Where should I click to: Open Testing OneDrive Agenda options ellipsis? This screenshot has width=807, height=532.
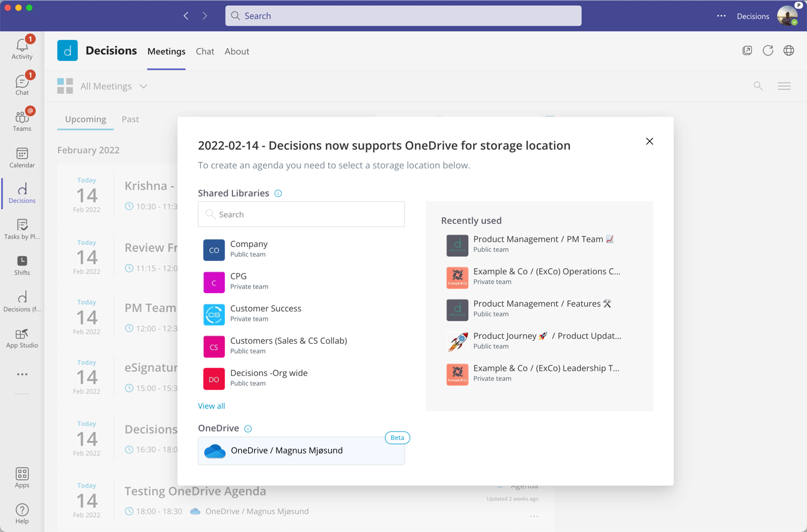534,516
